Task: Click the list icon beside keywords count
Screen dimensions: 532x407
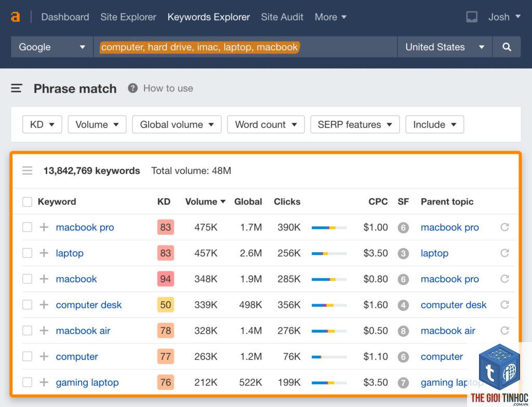Action: click(x=27, y=170)
